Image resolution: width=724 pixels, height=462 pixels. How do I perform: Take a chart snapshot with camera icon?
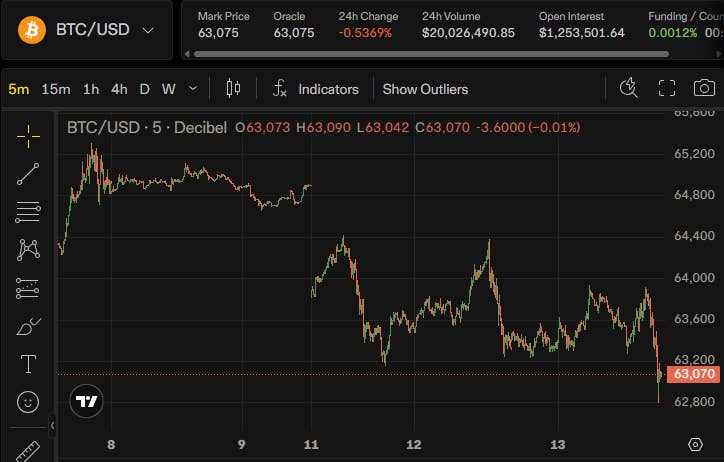tap(704, 88)
